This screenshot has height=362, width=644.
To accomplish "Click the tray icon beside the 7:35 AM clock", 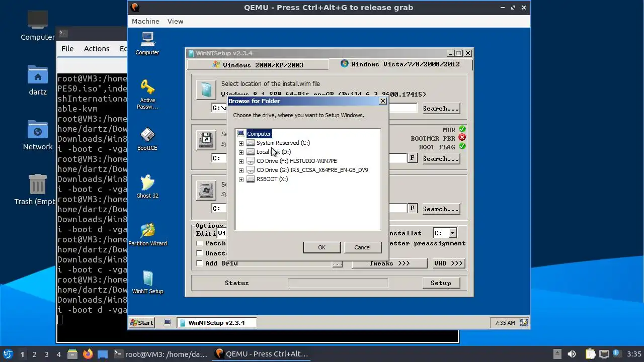I will point(524,323).
